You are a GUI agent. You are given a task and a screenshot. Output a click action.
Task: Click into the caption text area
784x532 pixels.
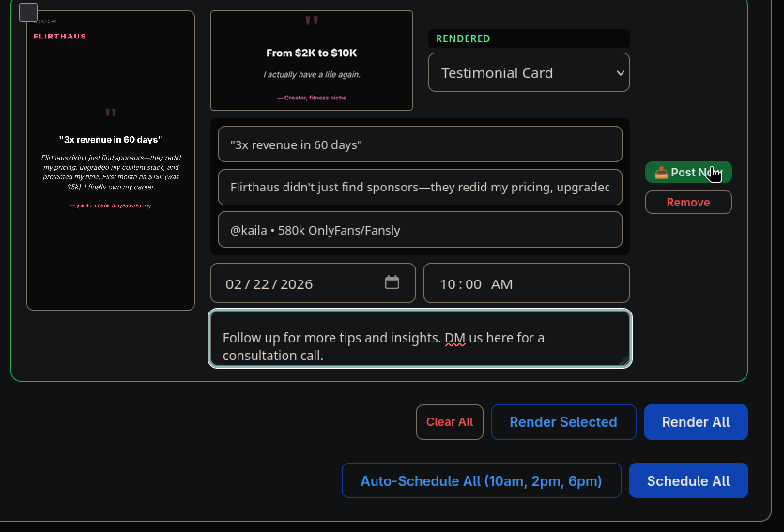click(420, 339)
